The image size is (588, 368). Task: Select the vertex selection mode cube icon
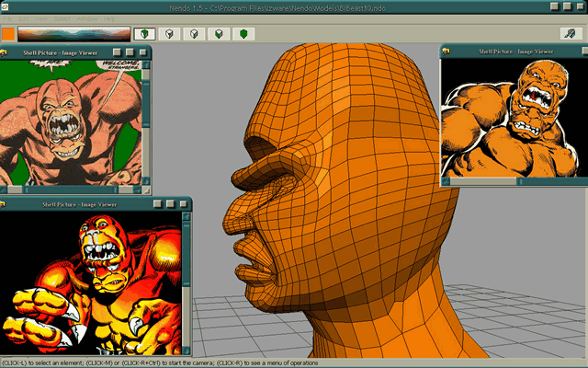(169, 34)
